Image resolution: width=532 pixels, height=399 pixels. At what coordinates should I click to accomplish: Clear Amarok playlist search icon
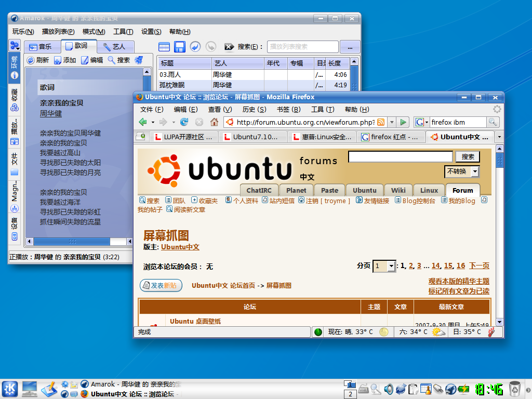pos(229,46)
